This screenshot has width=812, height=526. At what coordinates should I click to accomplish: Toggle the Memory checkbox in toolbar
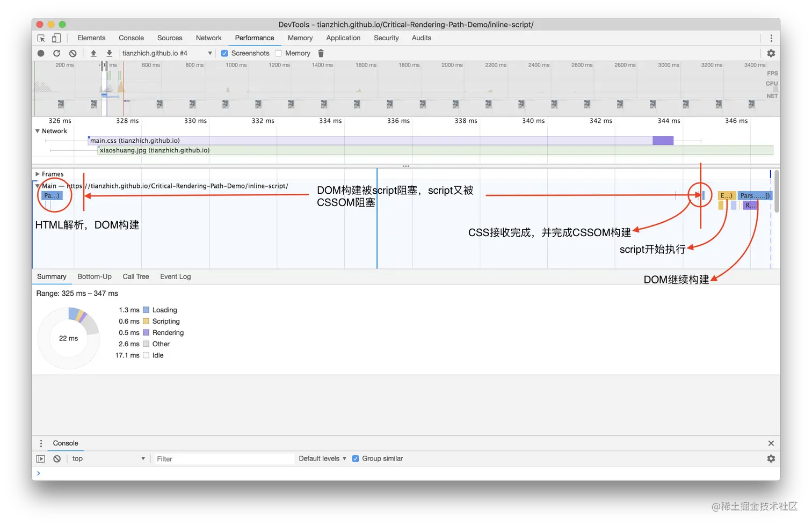278,53
